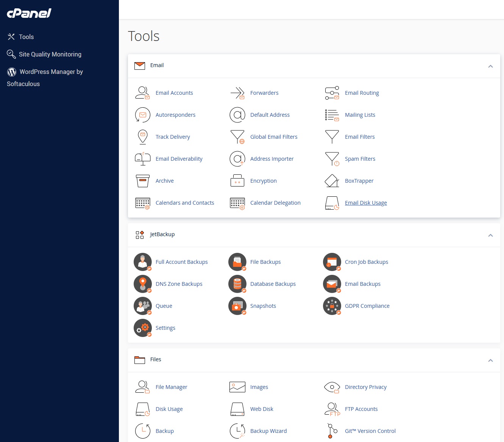The width and height of the screenshot is (504, 442).
Task: Click the Spam Filters funnel icon
Action: tap(332, 159)
